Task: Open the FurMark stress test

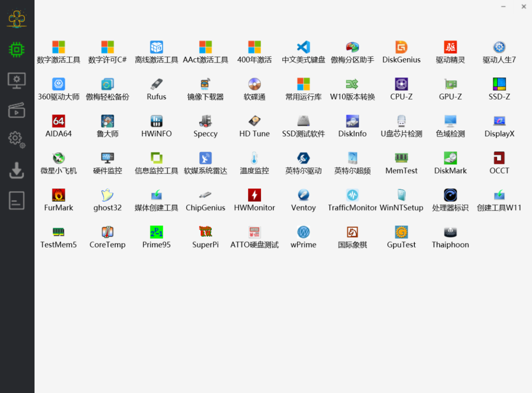Action: [58, 200]
